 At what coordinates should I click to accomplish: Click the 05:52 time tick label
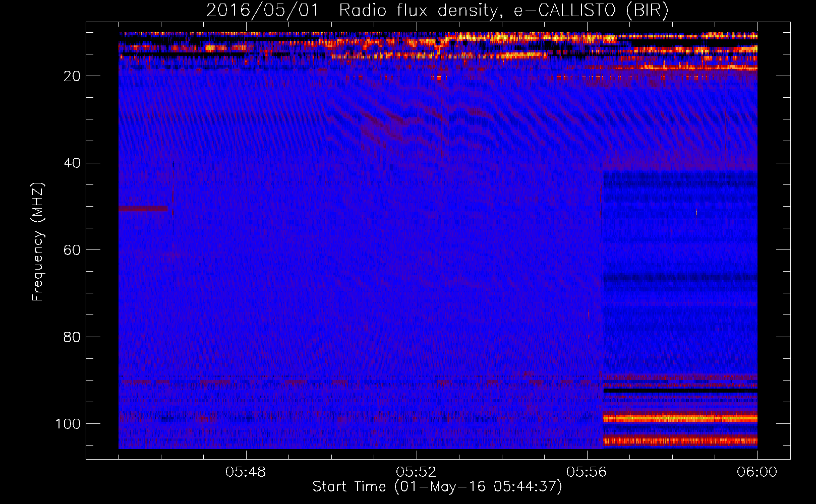pos(417,472)
